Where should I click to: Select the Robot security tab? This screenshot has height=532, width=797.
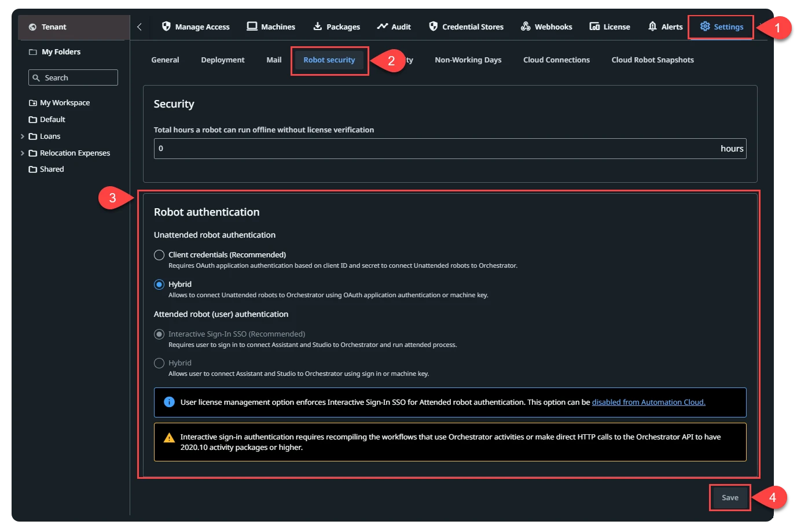[329, 60]
